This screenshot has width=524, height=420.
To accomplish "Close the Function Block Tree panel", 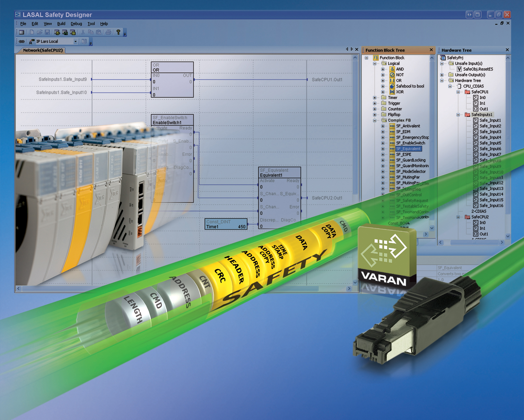I will [431, 50].
